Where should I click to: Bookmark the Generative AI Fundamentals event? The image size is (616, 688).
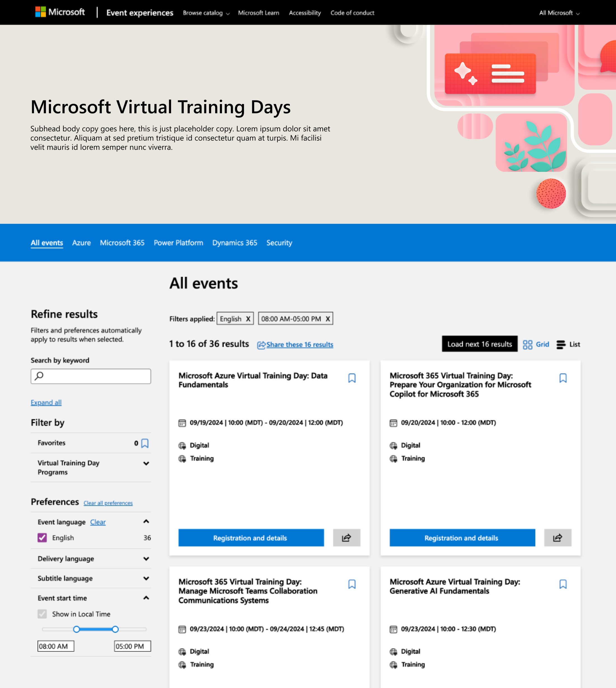coord(563,584)
